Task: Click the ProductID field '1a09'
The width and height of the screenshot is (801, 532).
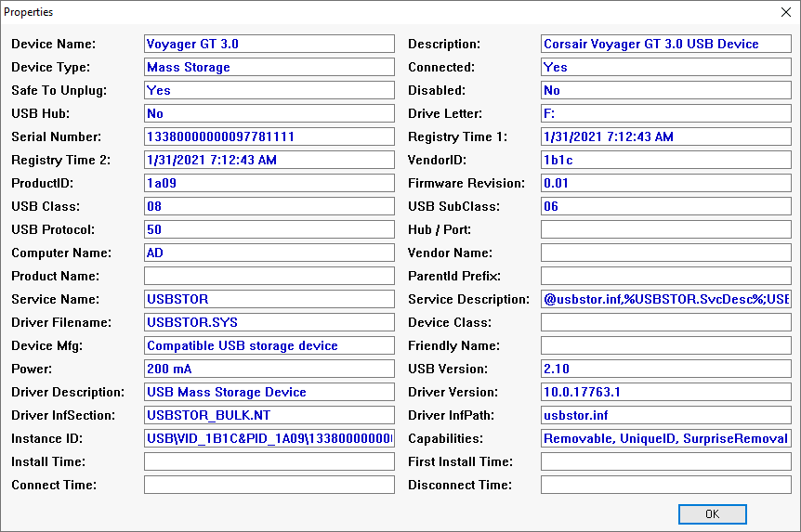Action: pyautogui.click(x=269, y=183)
